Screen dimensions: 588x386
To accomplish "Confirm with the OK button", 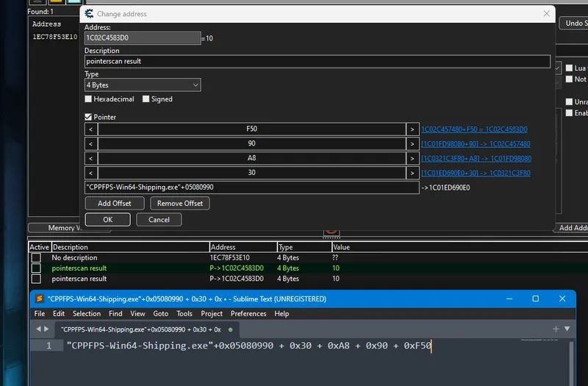I will [107, 220].
